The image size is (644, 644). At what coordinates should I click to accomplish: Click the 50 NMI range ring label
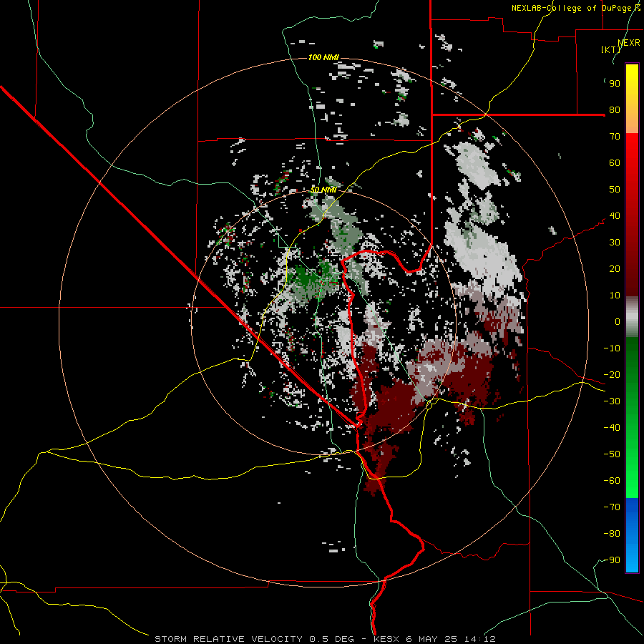point(323,190)
